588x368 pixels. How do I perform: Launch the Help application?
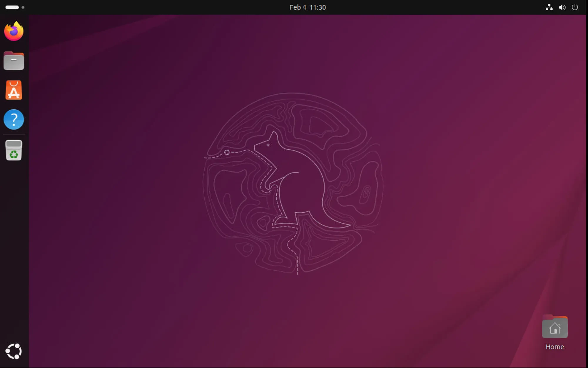tap(14, 119)
